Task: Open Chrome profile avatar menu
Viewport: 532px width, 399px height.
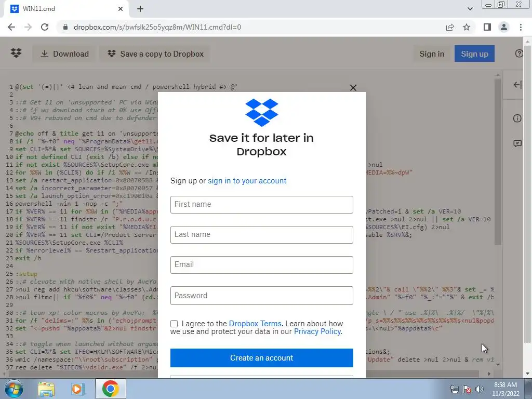Action: (x=504, y=27)
